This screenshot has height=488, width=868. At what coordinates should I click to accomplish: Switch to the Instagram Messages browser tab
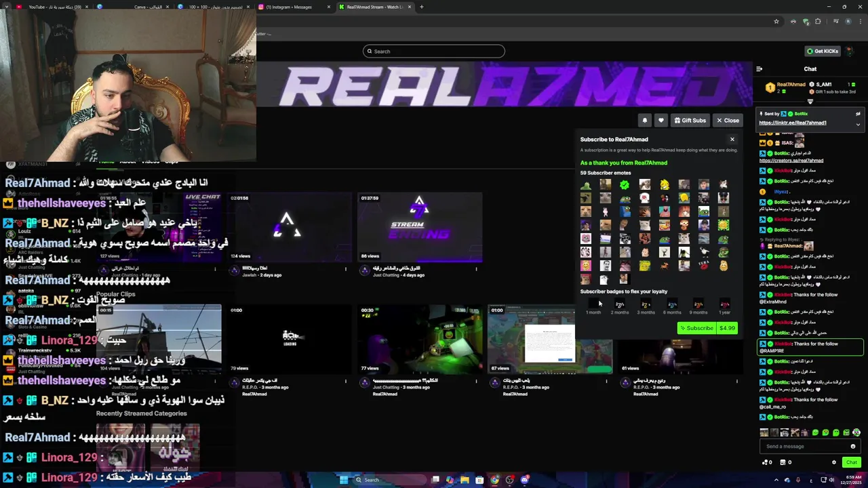[x=295, y=7]
